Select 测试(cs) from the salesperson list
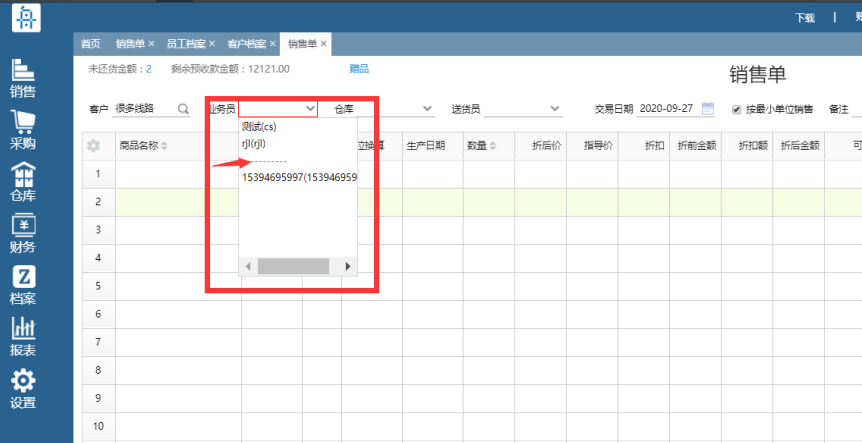 tap(259, 127)
